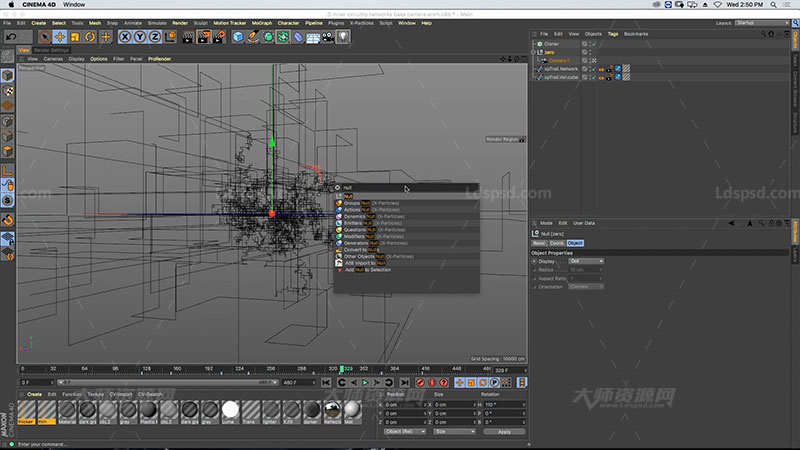Open the Character menu
The width and height of the screenshot is (800, 450).
[x=288, y=23]
